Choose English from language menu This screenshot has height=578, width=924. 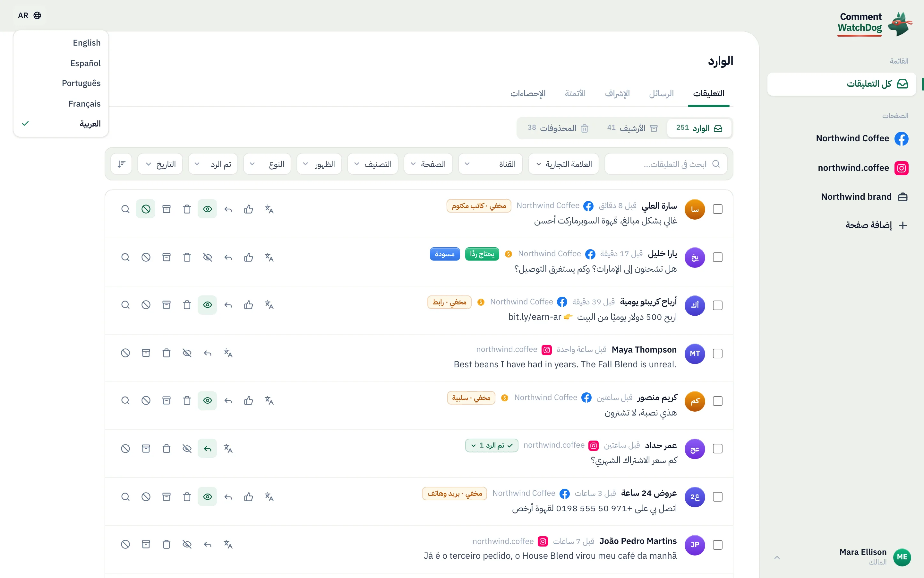(61, 43)
